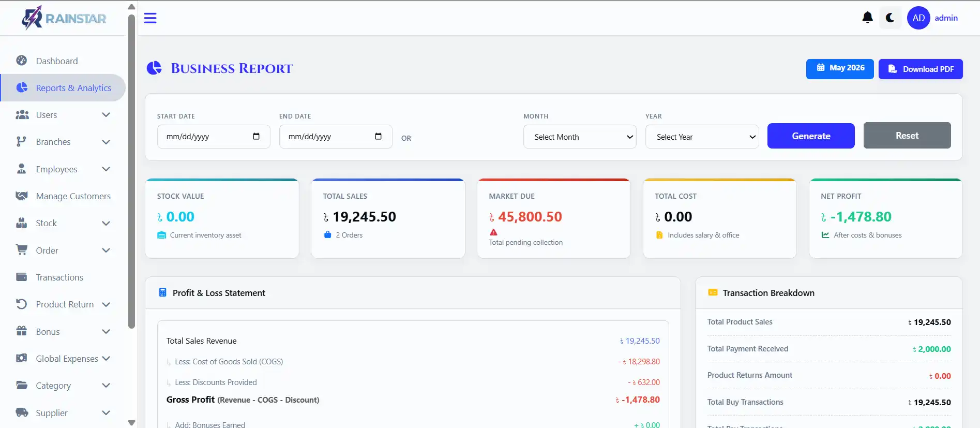Click the Stock boxes icon
Image resolution: width=980 pixels, height=428 pixels.
(22, 223)
